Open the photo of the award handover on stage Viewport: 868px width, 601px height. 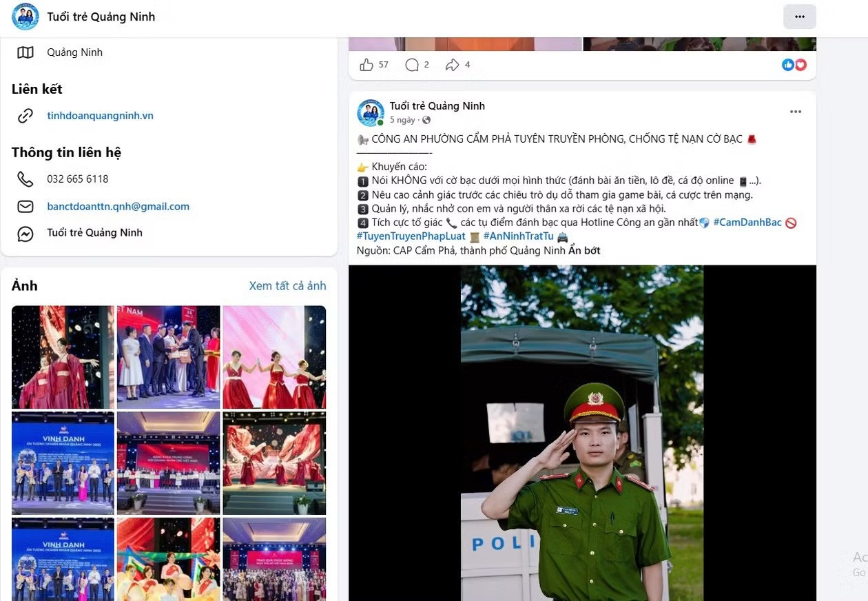point(169,357)
